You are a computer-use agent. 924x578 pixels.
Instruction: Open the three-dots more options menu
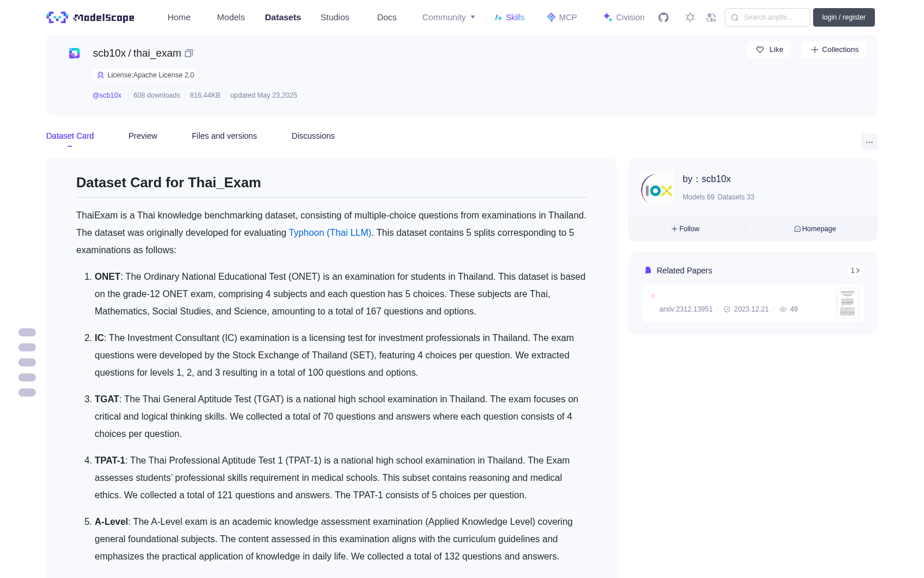[870, 142]
